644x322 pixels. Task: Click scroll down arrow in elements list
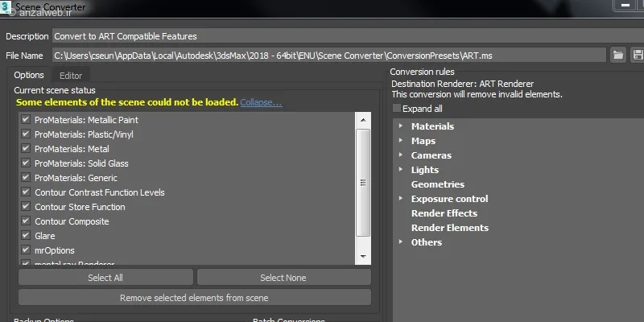363,258
